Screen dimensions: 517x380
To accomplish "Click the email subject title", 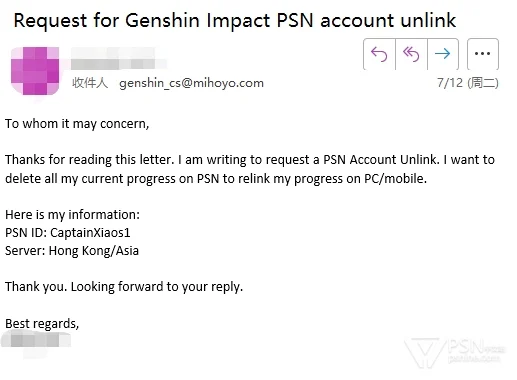I will pyautogui.click(x=235, y=20).
